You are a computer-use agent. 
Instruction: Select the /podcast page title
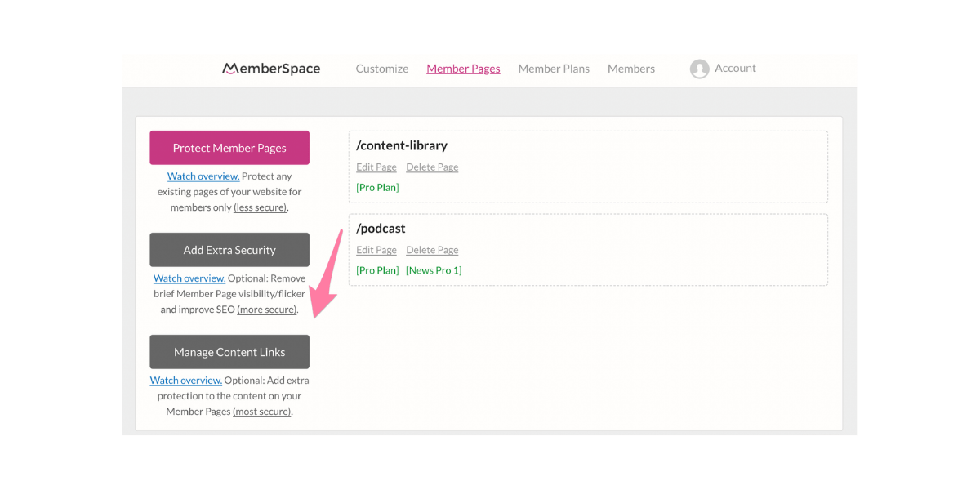(x=381, y=229)
